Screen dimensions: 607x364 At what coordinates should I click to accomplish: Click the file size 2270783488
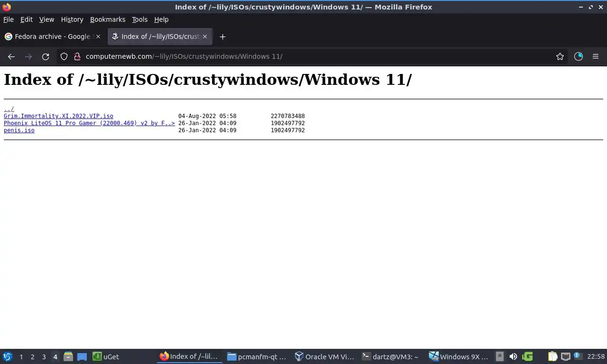(288, 116)
